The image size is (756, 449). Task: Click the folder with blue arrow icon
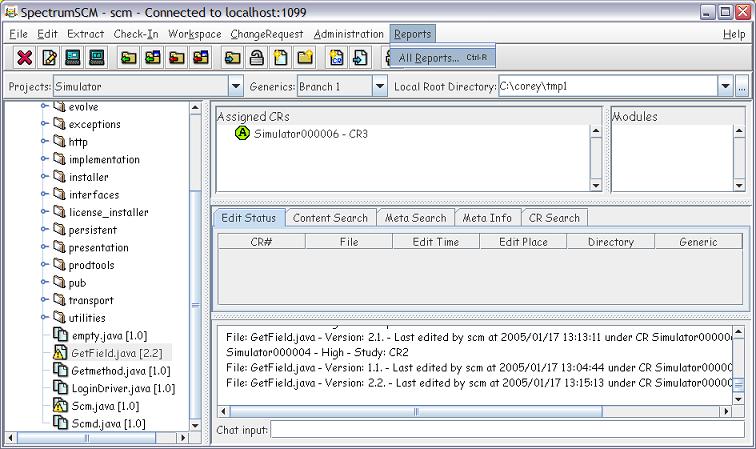(232, 58)
